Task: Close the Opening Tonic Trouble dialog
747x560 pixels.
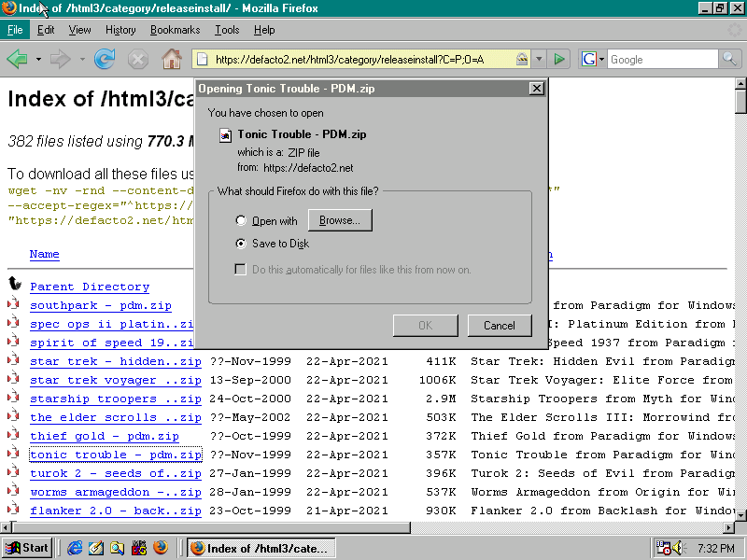Action: [x=536, y=88]
